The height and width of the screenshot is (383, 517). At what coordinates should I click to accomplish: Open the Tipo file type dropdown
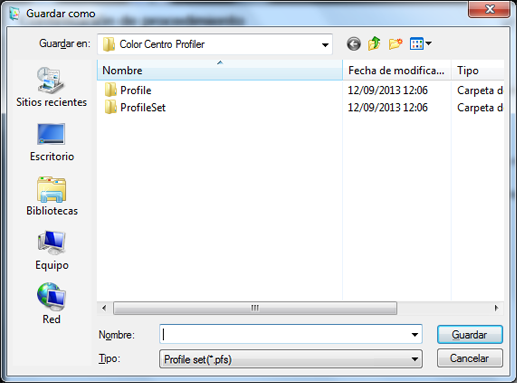click(x=415, y=359)
